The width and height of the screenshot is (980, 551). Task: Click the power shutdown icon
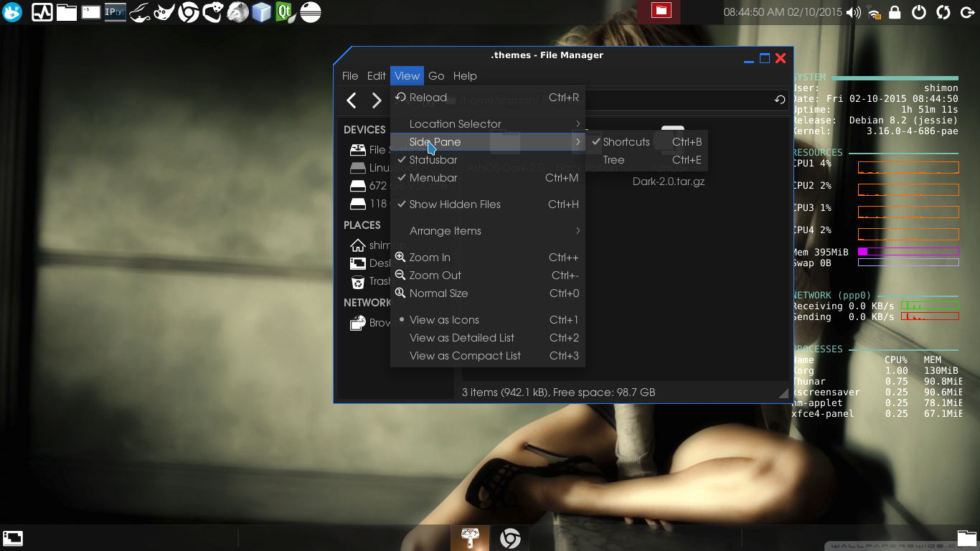[x=919, y=12]
